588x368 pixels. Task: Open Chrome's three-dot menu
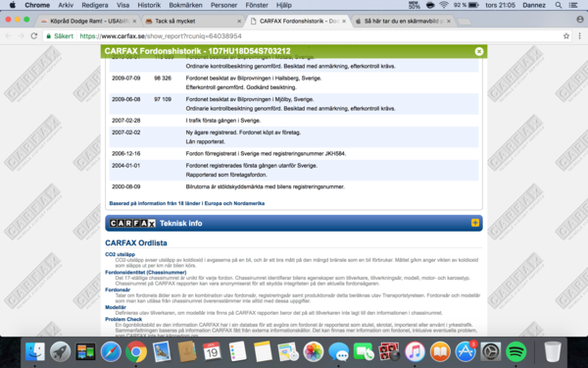tap(580, 36)
